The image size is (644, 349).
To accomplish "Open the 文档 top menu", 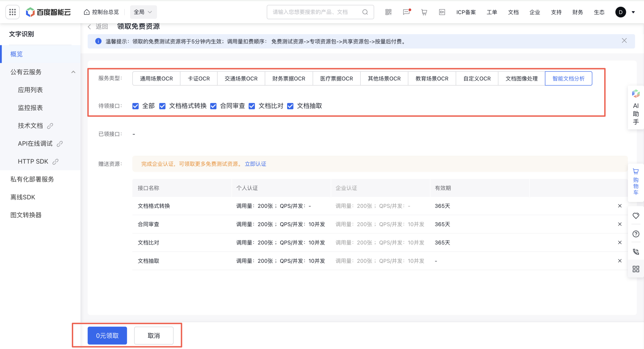I will click(x=513, y=12).
